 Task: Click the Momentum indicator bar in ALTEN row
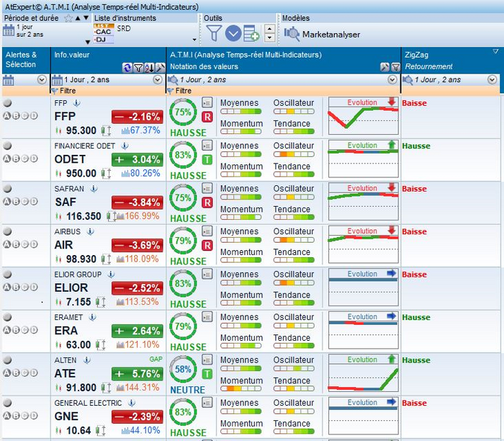241,388
